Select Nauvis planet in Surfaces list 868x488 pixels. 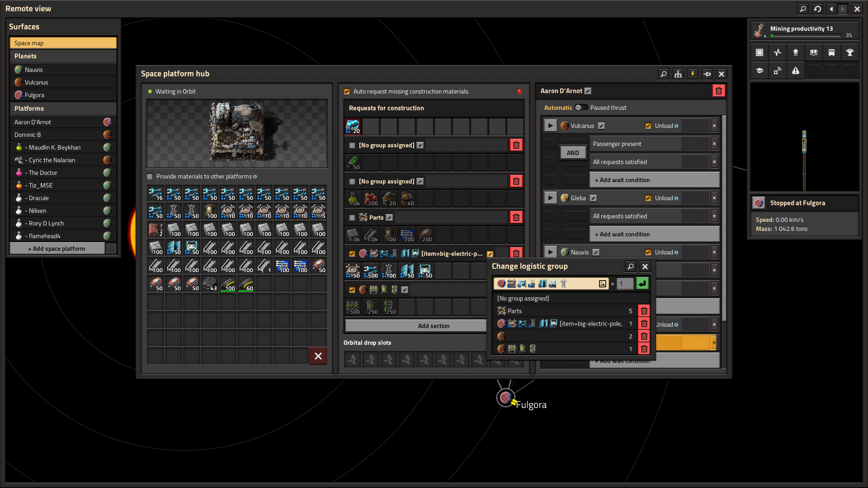(63, 70)
